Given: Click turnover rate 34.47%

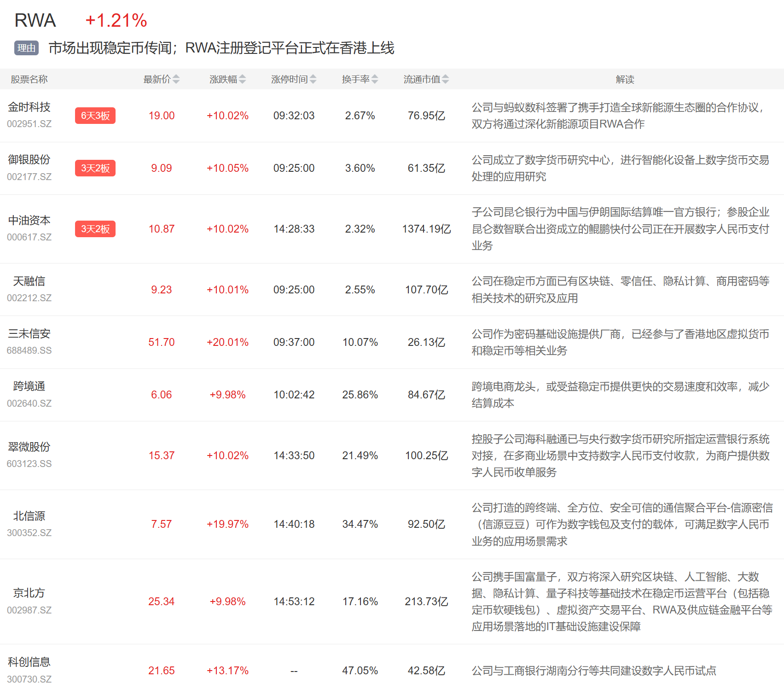Looking at the screenshot, I should tap(360, 524).
